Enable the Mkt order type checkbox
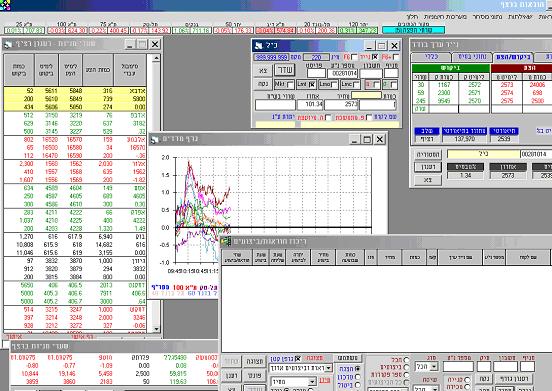The height and width of the screenshot is (391, 552). [x=290, y=84]
